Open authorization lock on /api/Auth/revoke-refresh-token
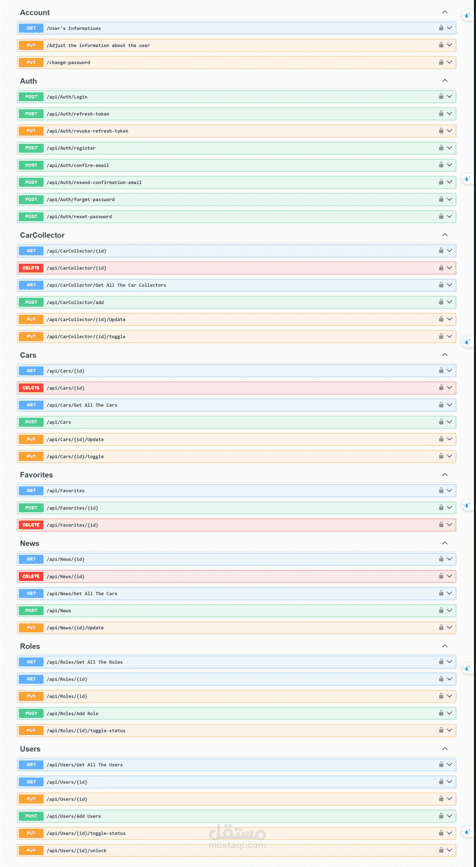476x867 pixels. tap(441, 130)
